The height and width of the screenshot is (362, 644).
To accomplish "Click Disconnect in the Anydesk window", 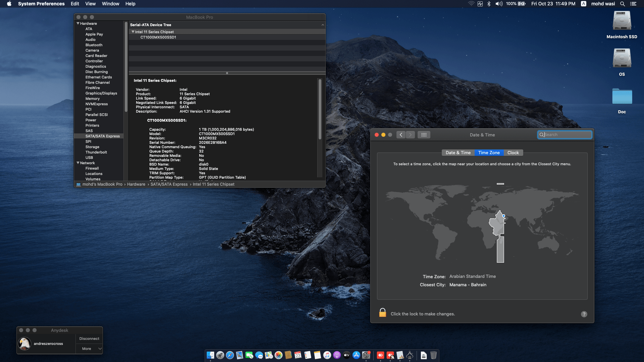I will point(89,339).
